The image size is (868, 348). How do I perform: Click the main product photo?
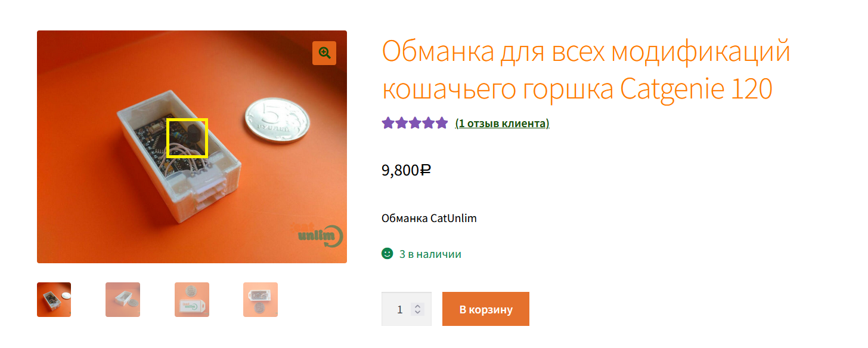click(x=192, y=147)
